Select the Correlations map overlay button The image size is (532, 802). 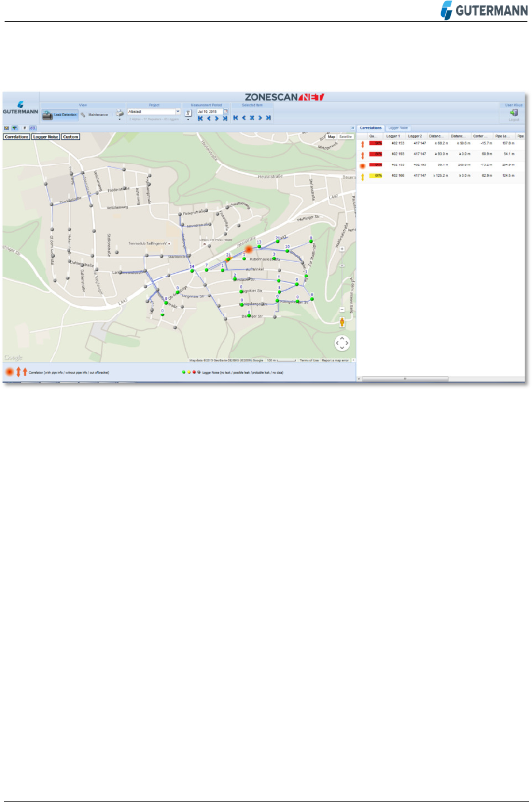coord(17,137)
